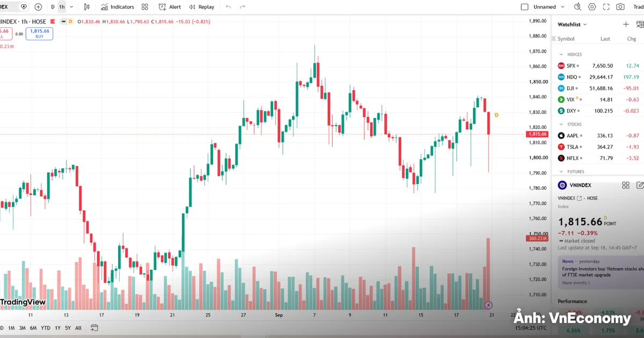Create a new Alert
644x338 pixels.
[170, 7]
